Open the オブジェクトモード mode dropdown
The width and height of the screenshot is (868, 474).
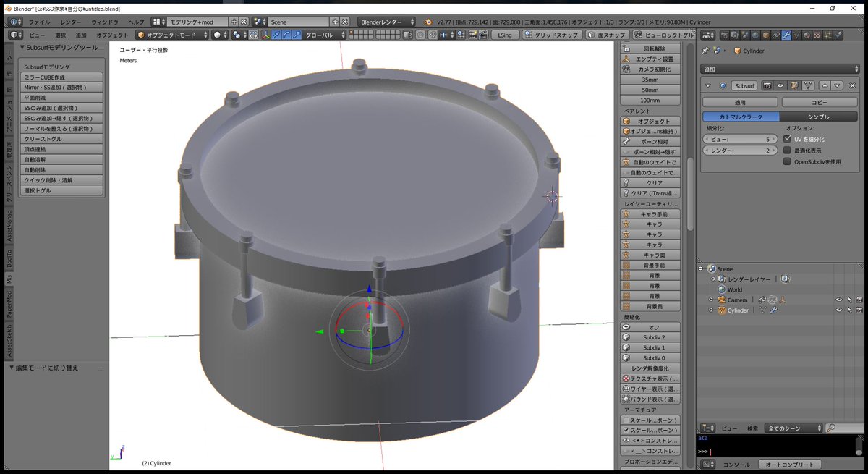point(172,35)
